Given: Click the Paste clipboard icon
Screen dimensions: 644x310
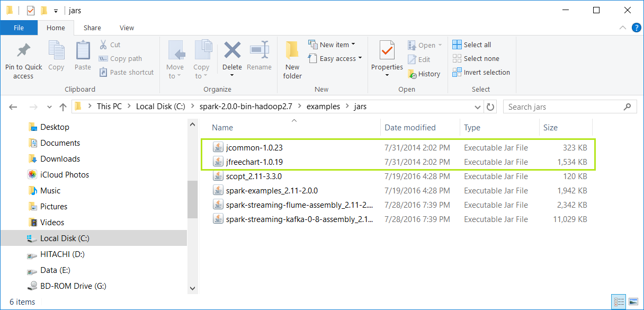Looking at the screenshot, I should [83, 51].
